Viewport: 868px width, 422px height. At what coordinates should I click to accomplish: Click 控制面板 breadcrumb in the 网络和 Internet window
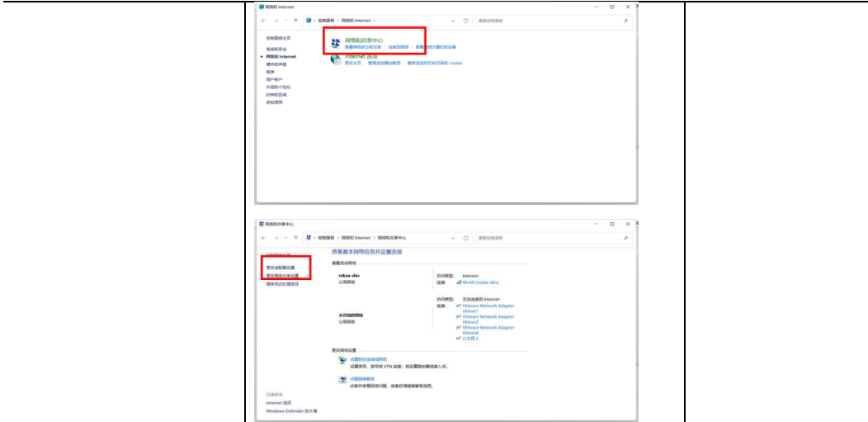tap(326, 21)
